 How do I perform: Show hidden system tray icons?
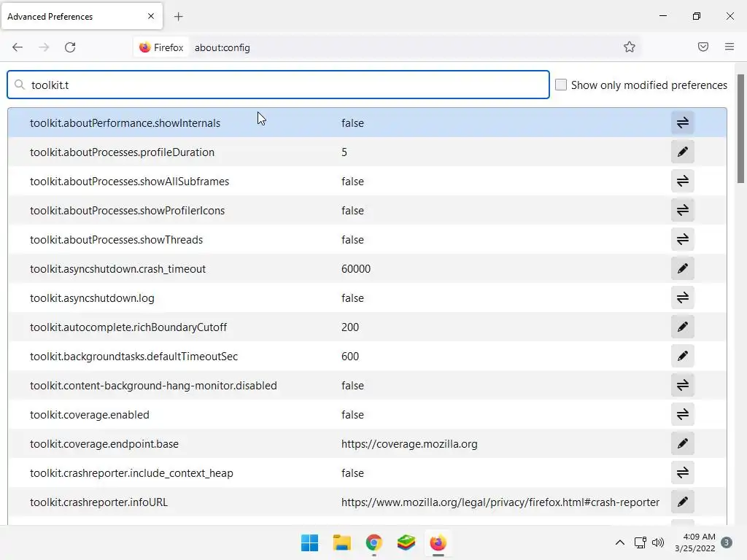point(620,542)
